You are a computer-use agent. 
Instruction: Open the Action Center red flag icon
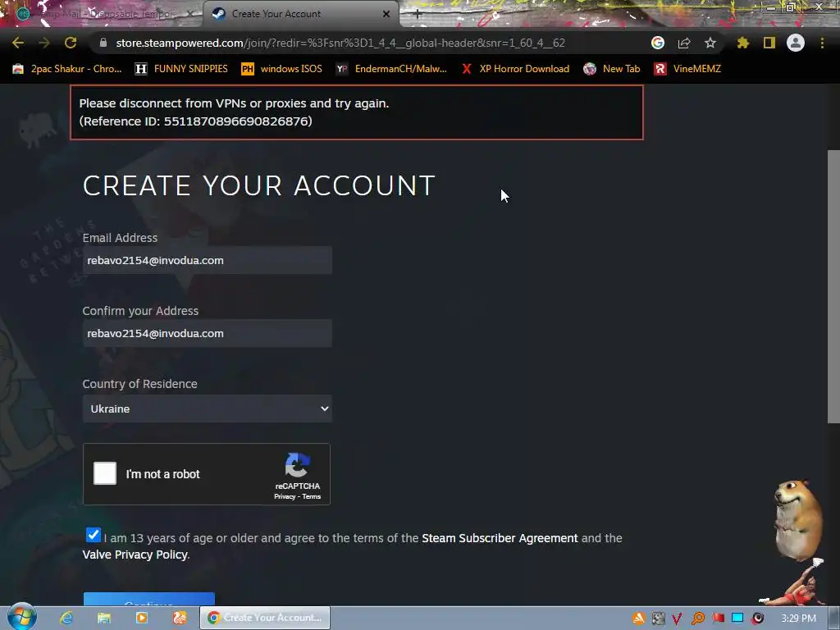tap(718, 619)
